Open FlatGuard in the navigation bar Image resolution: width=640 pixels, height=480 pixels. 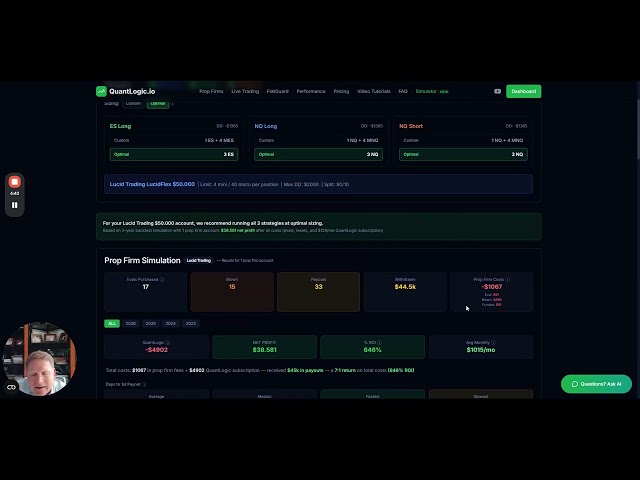278,91
